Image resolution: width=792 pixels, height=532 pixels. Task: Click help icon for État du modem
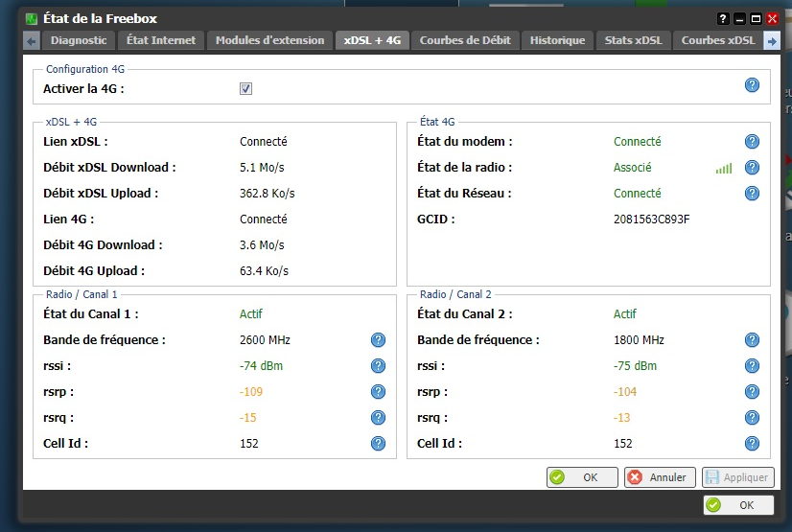pyautogui.click(x=752, y=142)
